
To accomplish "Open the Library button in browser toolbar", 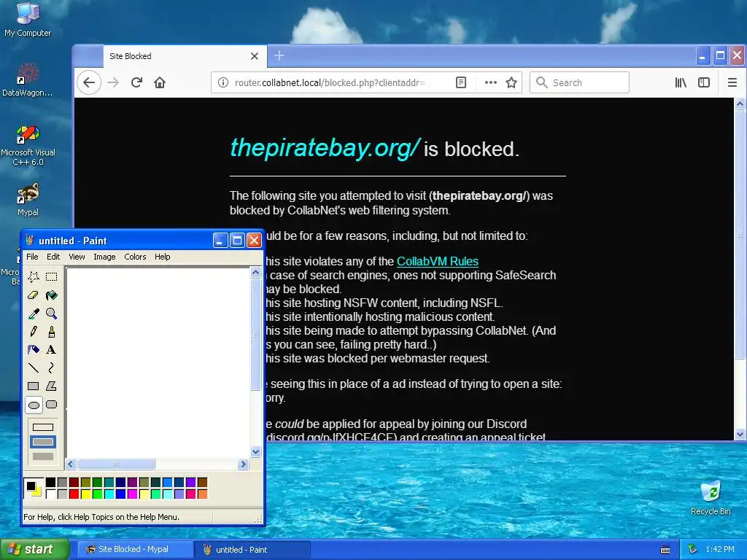I will point(681,82).
